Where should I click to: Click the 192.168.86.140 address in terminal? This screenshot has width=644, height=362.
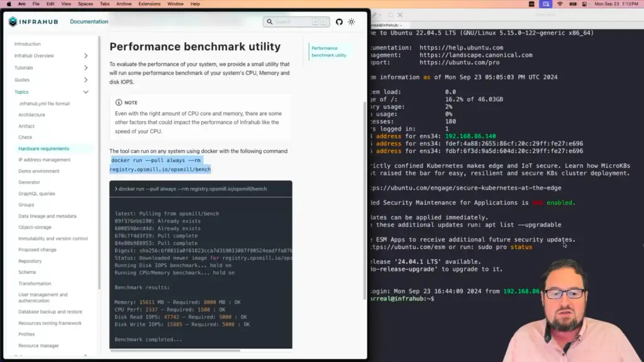click(x=470, y=136)
